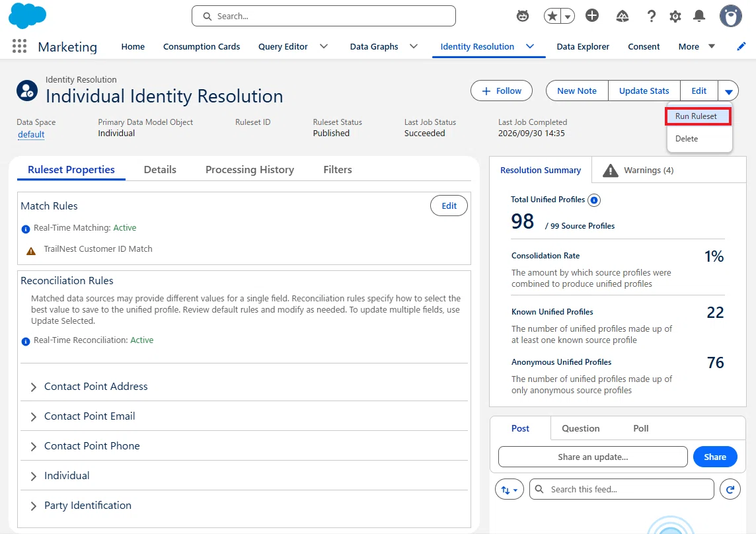Select Run Ruleset from the menu
This screenshot has width=756, height=534.
[x=698, y=116]
